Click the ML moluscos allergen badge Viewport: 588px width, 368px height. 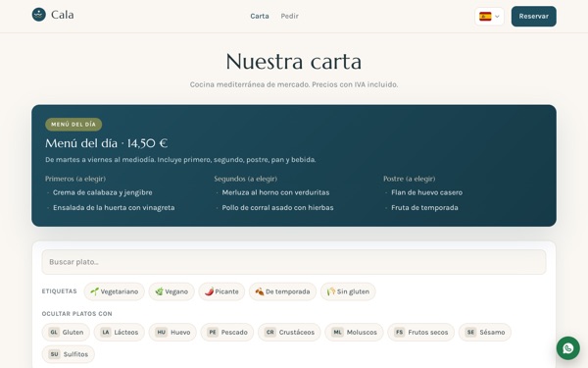click(x=337, y=332)
